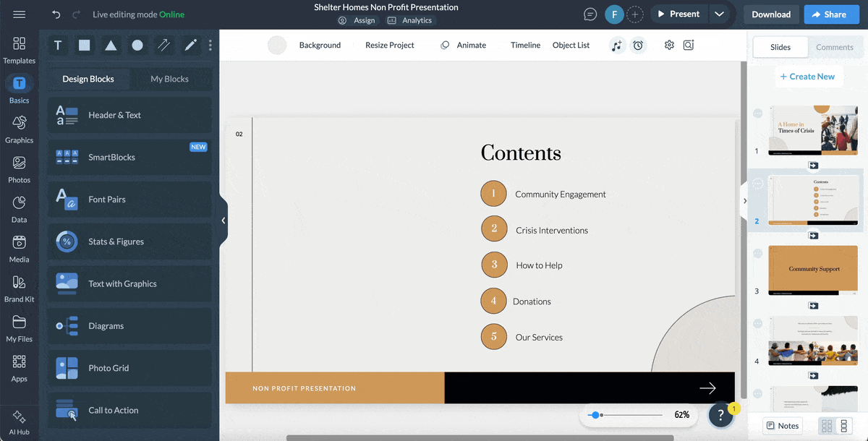Click the Download button
The width and height of the screenshot is (868, 441).
pyautogui.click(x=771, y=14)
